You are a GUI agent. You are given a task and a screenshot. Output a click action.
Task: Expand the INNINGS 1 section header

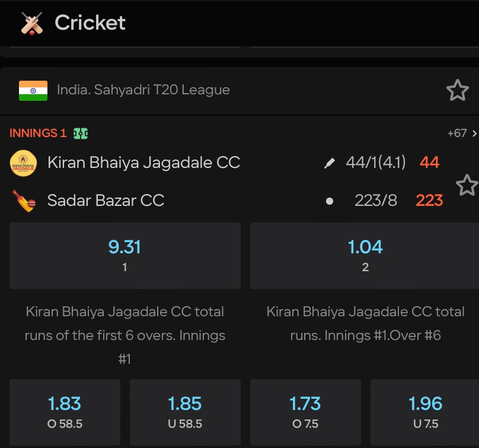(38, 133)
